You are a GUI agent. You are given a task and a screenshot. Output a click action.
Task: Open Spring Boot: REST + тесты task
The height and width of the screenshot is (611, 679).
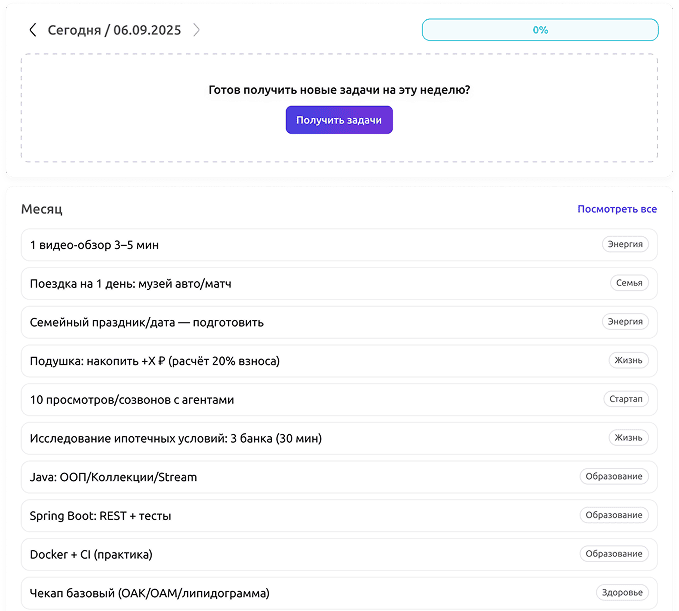pyautogui.click(x=100, y=516)
